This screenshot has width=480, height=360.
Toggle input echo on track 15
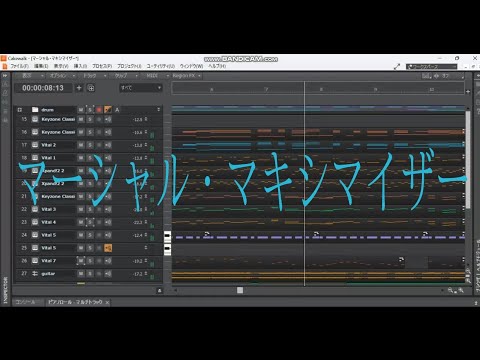click(108, 119)
